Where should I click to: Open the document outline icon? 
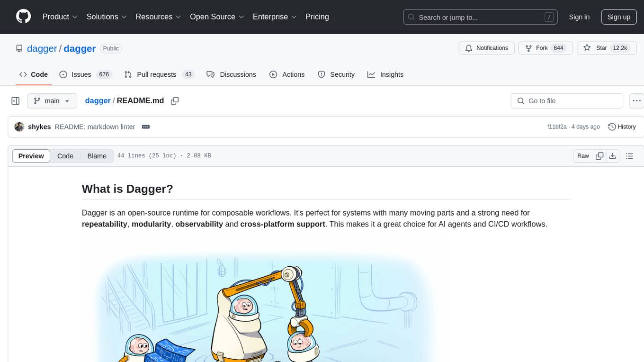tap(629, 156)
